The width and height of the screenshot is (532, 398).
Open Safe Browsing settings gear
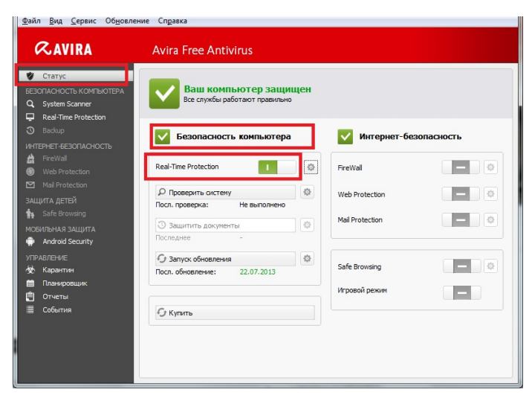490,266
